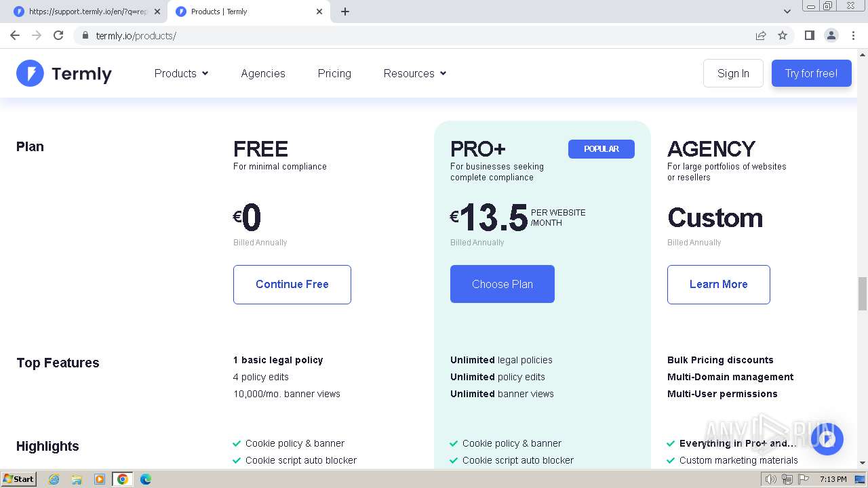Click the padlock site info icon

[85, 35]
